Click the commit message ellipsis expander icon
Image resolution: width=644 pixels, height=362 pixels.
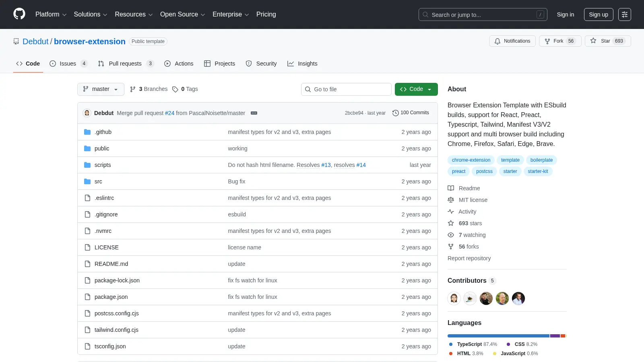254,113
